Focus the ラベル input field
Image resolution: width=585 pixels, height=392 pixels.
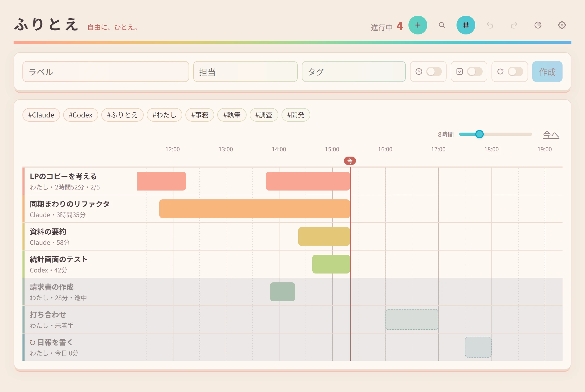pyautogui.click(x=106, y=72)
